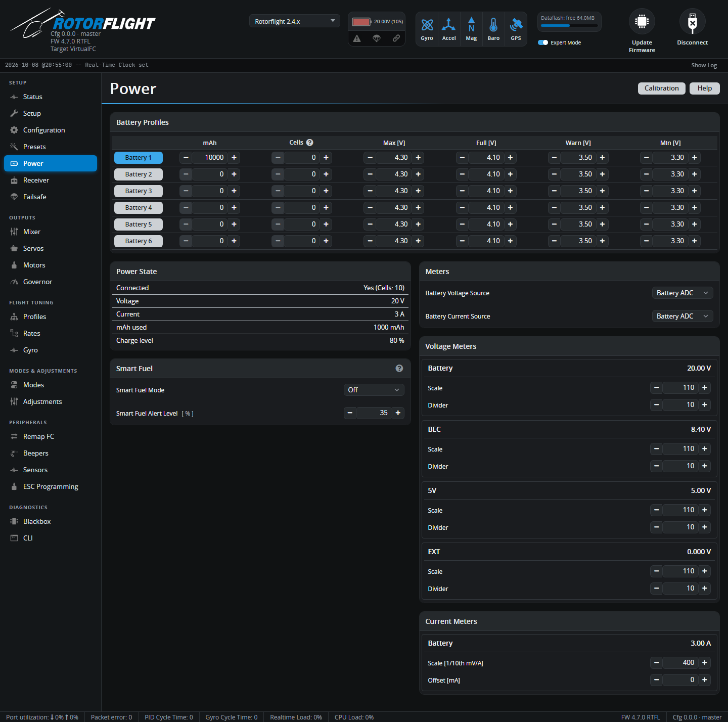Decrease Battery 1 mAh with minus
The image size is (728, 722).
coord(186,158)
